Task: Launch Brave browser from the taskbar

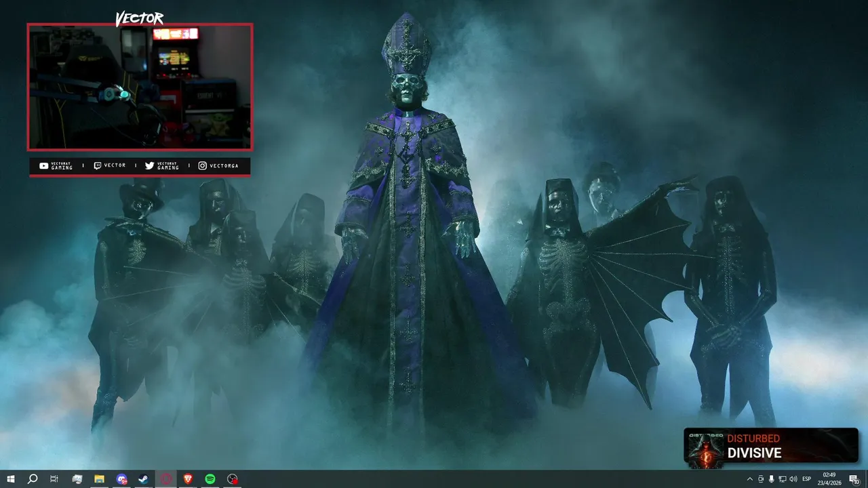Action: (x=188, y=479)
